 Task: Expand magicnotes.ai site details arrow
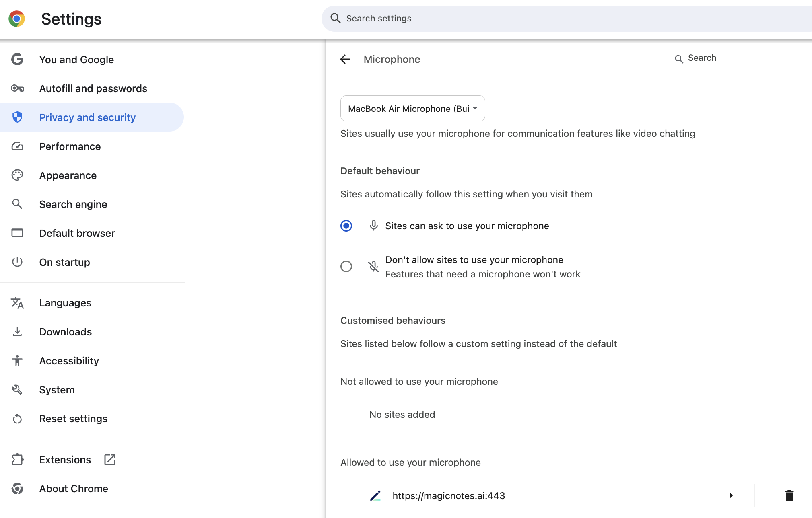pos(731,495)
